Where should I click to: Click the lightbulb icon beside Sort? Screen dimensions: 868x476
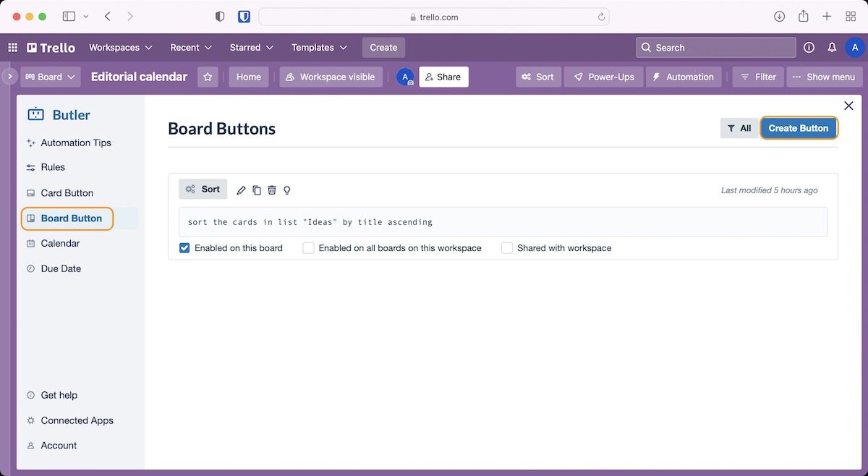(x=287, y=190)
